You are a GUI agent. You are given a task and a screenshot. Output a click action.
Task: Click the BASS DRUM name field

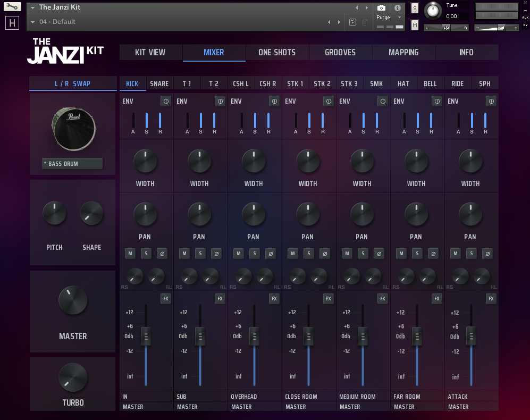(x=72, y=164)
